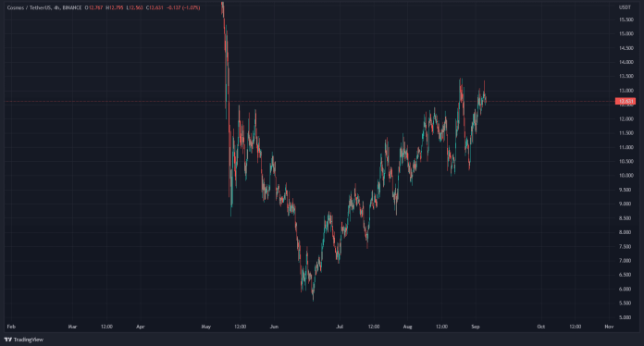Image resolution: width=644 pixels, height=346 pixels.
Task: Click the Aug label on time axis
Action: pyautogui.click(x=407, y=327)
